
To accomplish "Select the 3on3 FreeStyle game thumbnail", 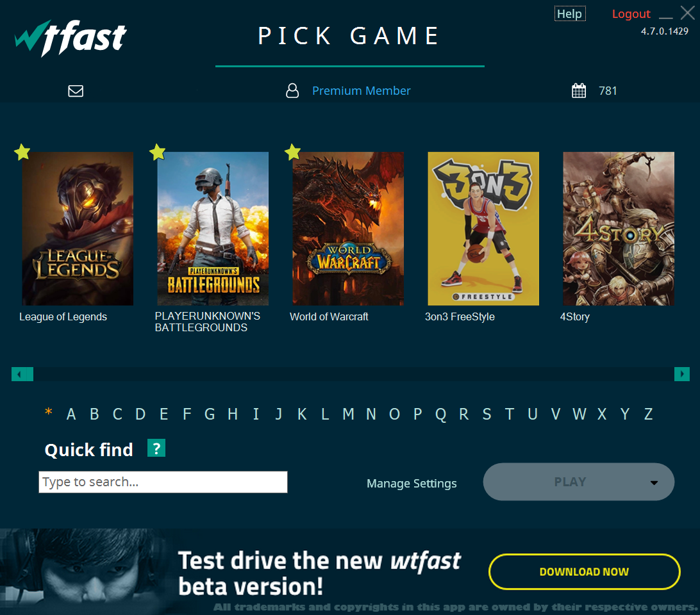I will click(x=483, y=229).
